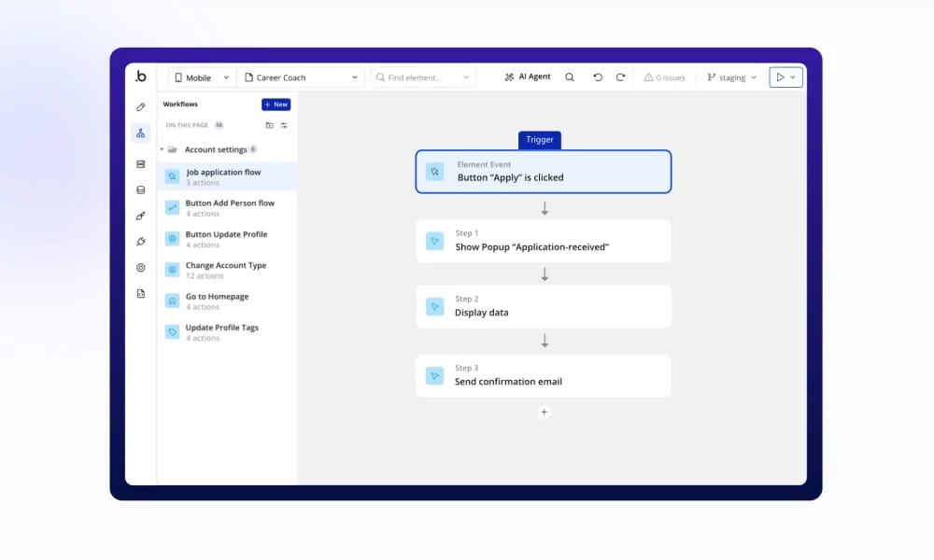
Task: Click the Workflows panel heading
Action: coord(180,105)
